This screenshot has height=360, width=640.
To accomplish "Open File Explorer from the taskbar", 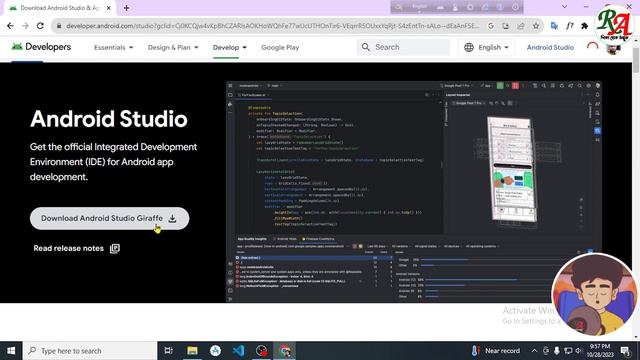I will 192,351.
